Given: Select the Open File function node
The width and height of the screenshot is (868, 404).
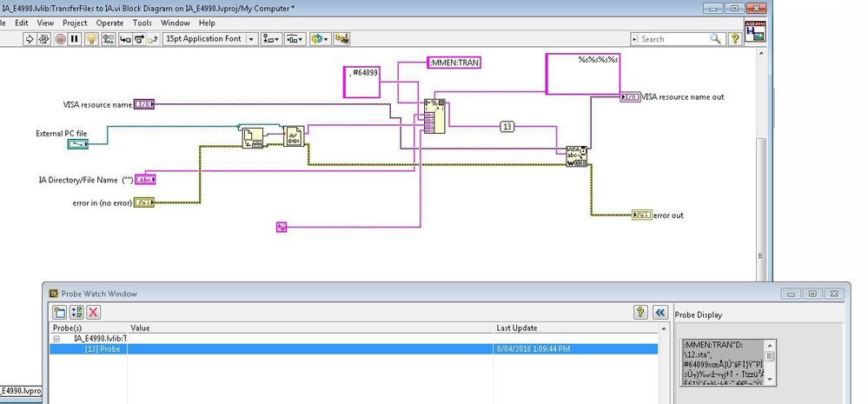Looking at the screenshot, I should tap(253, 137).
